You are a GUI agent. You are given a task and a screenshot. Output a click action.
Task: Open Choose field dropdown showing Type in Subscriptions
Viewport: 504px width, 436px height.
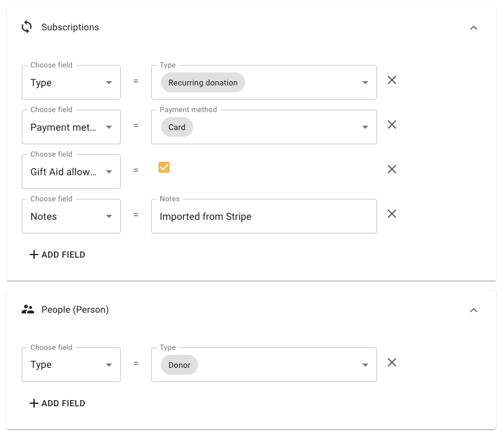click(71, 82)
